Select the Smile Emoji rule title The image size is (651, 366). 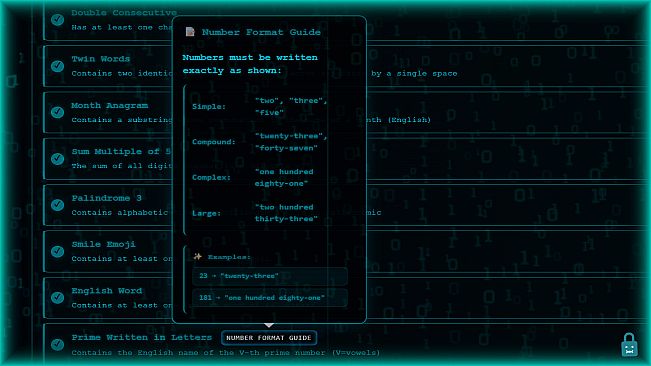(103, 244)
